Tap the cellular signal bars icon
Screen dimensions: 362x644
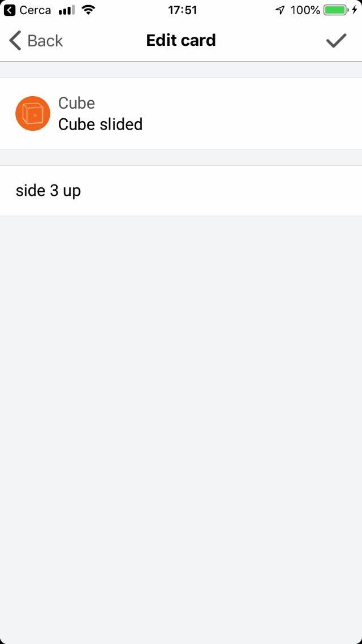pyautogui.click(x=66, y=10)
